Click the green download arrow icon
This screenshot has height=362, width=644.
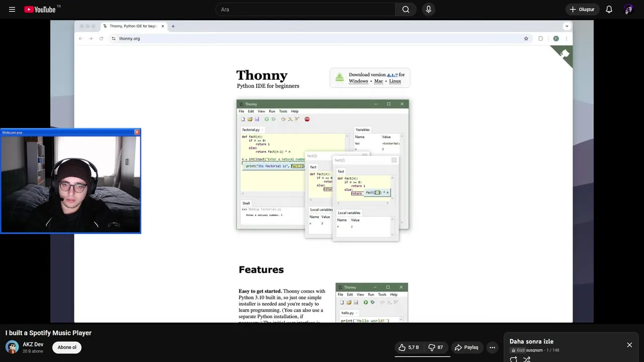click(x=340, y=77)
